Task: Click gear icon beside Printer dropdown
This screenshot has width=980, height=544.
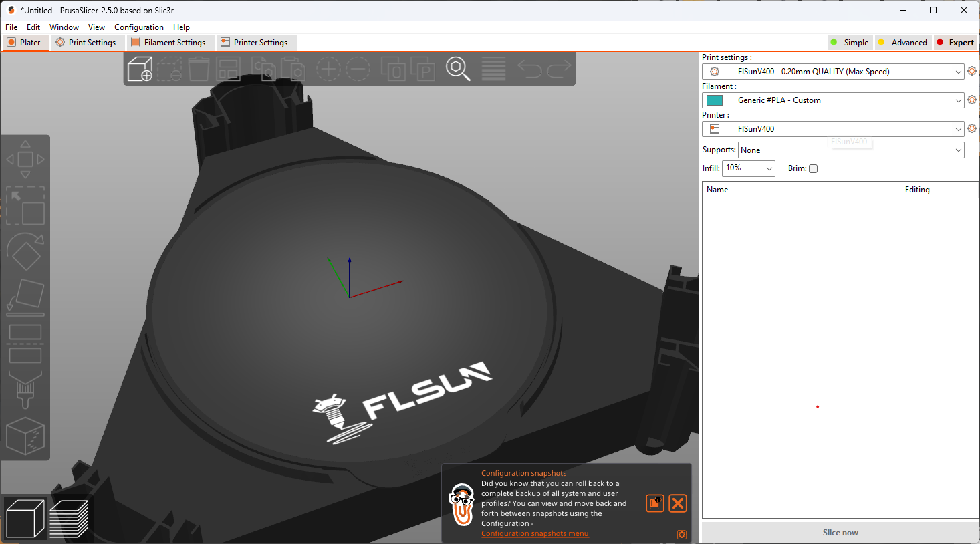Action: [x=972, y=128]
